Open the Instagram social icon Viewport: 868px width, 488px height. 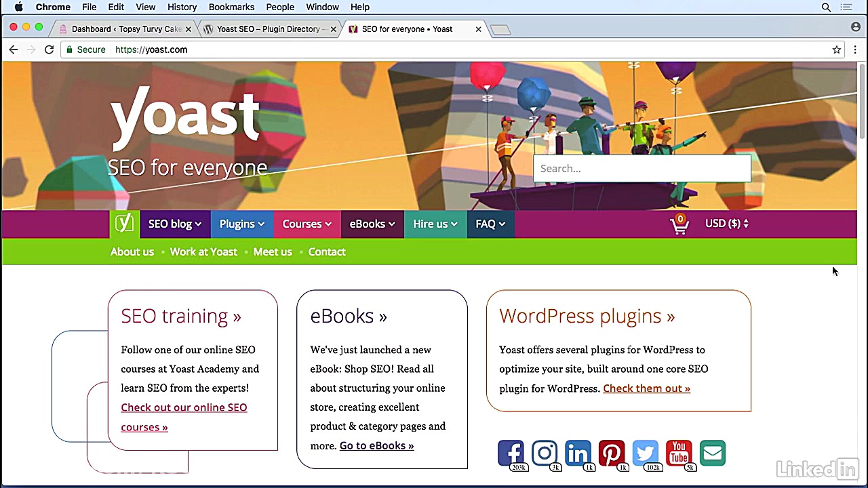coord(545,453)
